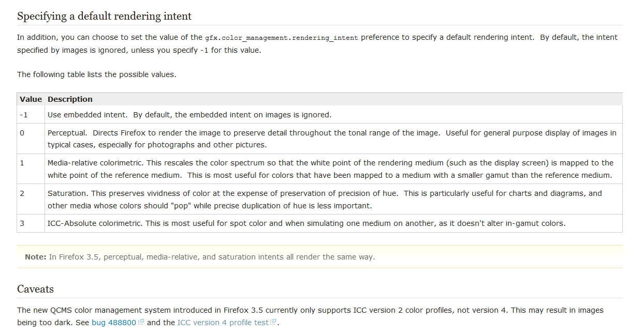Select the table cell with value -1

click(31, 115)
